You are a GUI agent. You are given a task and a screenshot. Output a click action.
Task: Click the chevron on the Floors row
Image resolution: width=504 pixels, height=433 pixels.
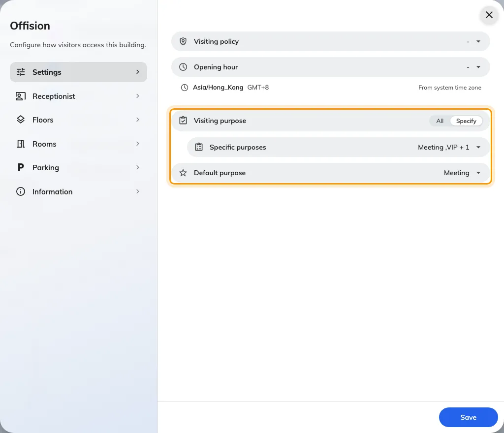138,120
